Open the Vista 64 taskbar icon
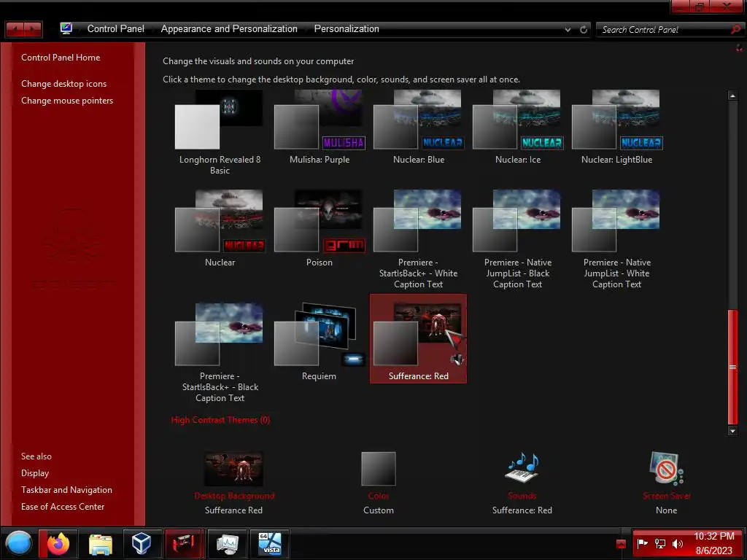Viewport: 747px width, 560px height. [x=270, y=543]
